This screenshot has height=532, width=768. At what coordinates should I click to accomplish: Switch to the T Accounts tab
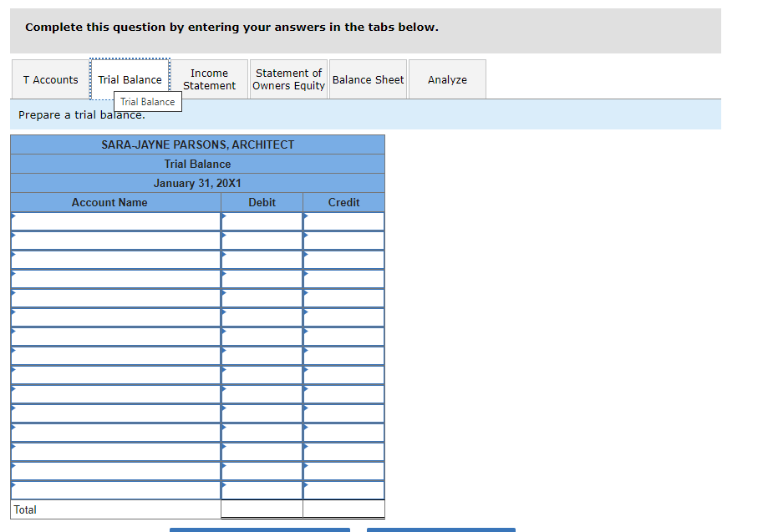point(50,79)
